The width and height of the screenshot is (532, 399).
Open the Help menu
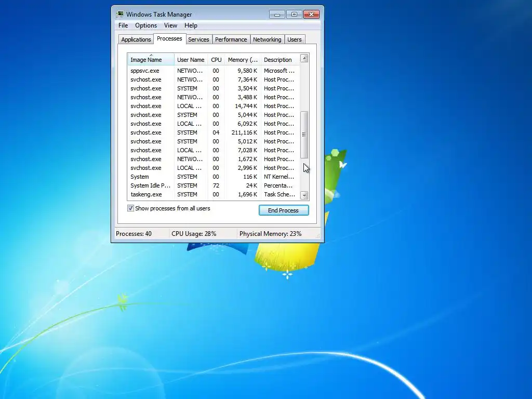191,25
